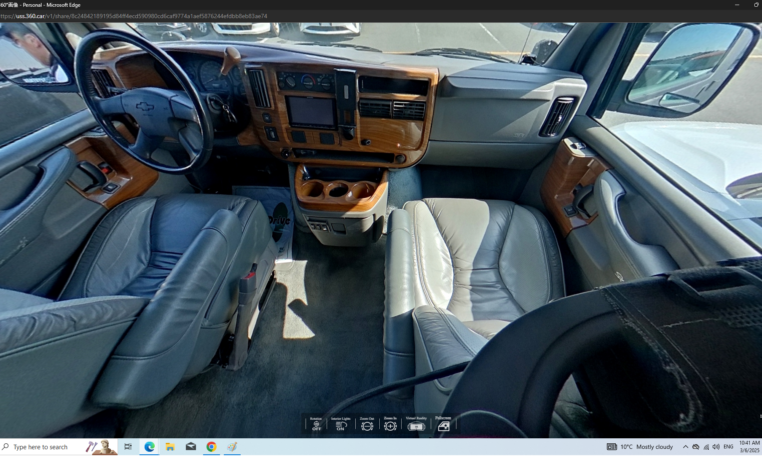Click the search highlight statue image
This screenshot has width=762, height=456.
click(102, 447)
